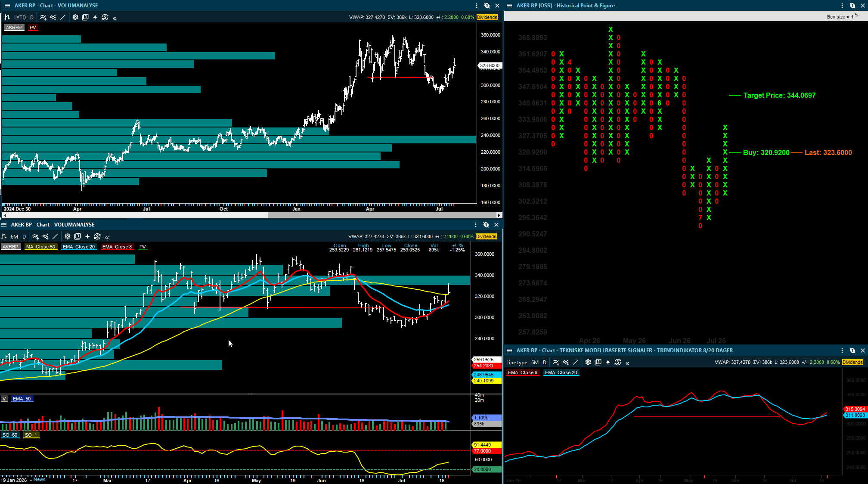Viewport: 868px width, 484px height.
Task: Toggle EMA Close 8 tag in bottom-left chart
Action: 117,247
